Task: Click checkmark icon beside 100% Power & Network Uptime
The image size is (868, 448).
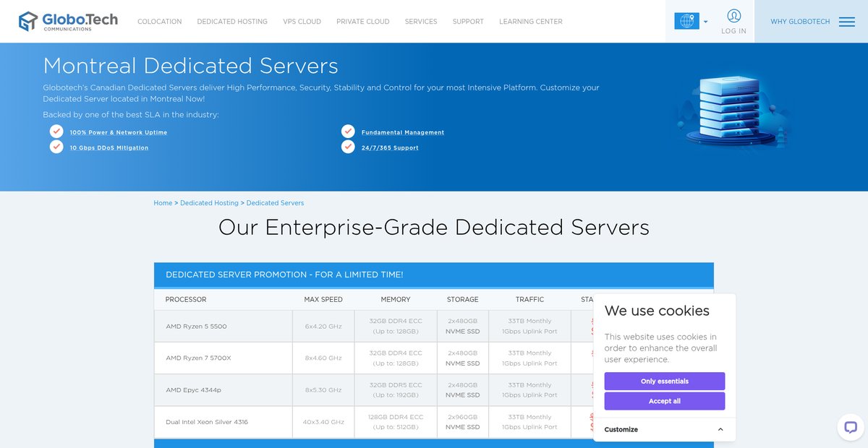Action: (56, 132)
